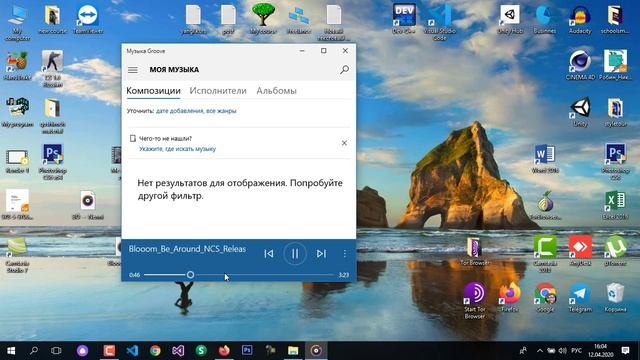The image size is (640, 360).
Task: Open Visual Studio Code desktop shortcut
Action: pos(440,22)
